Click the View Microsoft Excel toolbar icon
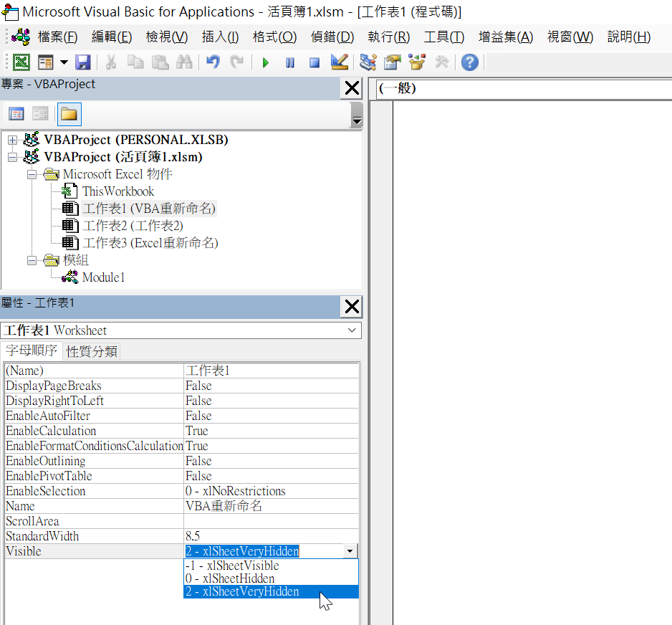This screenshot has height=625, width=672. (x=21, y=62)
